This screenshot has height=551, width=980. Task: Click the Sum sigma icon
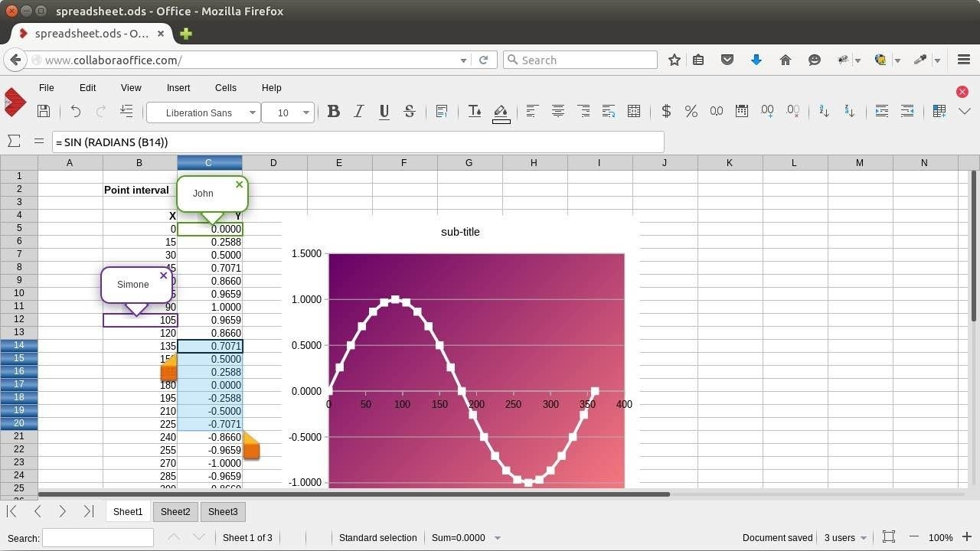(x=14, y=141)
